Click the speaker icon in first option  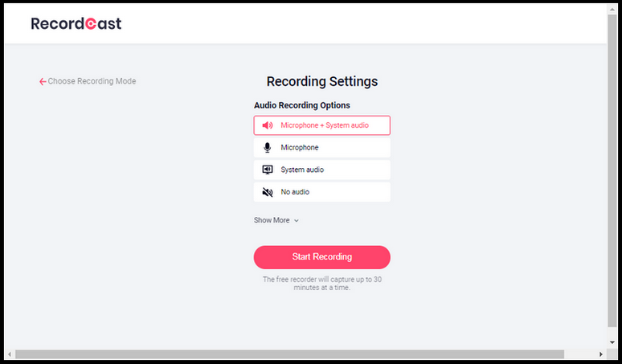tap(268, 125)
